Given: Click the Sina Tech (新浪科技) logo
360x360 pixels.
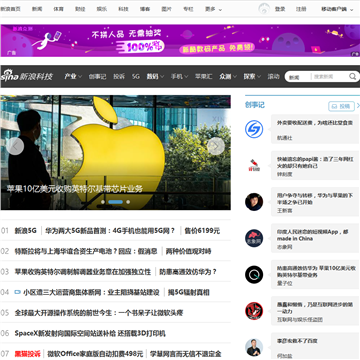Looking at the screenshot, I should 26,76.
